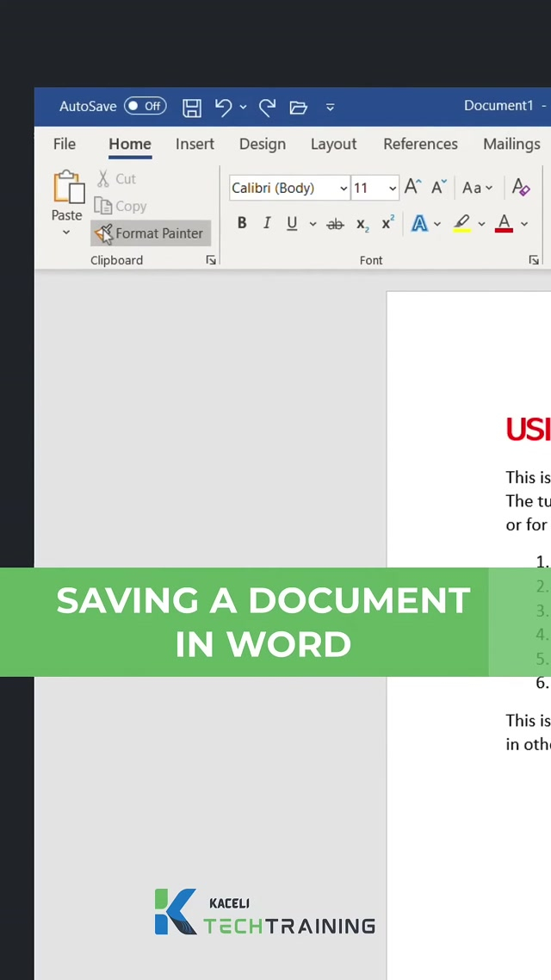The height and width of the screenshot is (980, 551).
Task: Click the Copy button
Action: [x=121, y=206]
